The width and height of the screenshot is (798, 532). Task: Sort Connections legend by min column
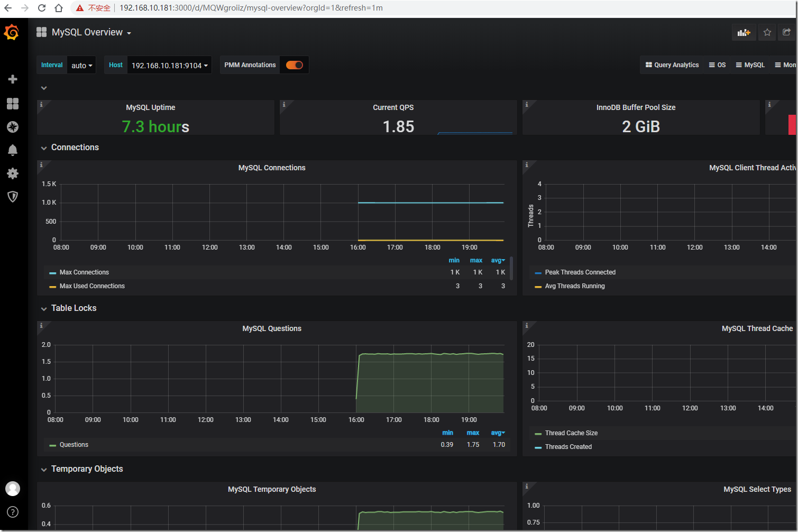pyautogui.click(x=454, y=260)
